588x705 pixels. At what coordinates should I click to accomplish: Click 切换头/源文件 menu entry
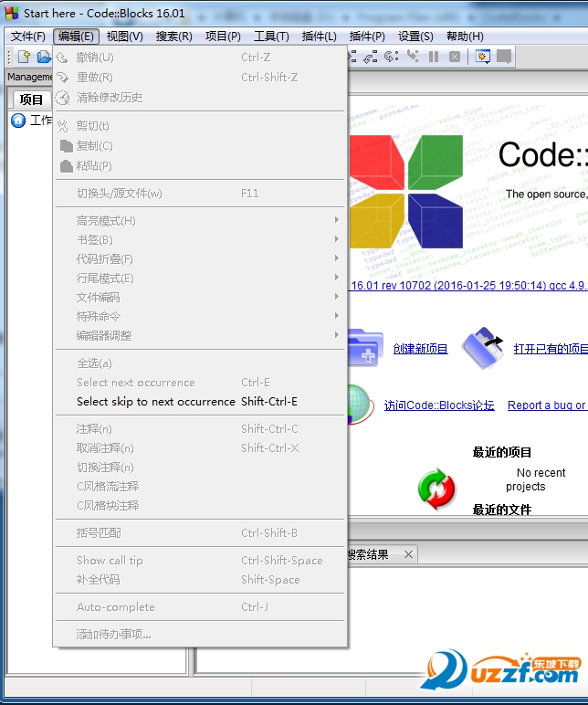pos(200,194)
